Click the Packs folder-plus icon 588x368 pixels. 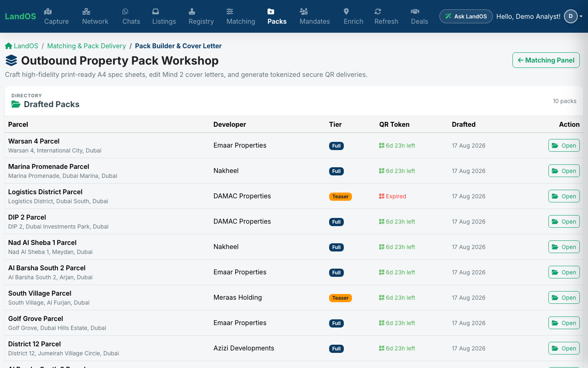point(271,11)
